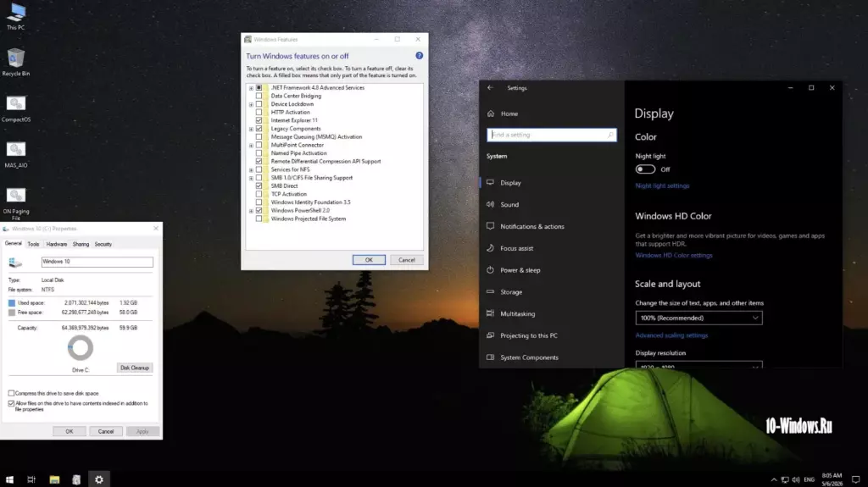Enable Windows Projected File System checkbox
This screenshot has height=487, width=868.
coord(259,219)
